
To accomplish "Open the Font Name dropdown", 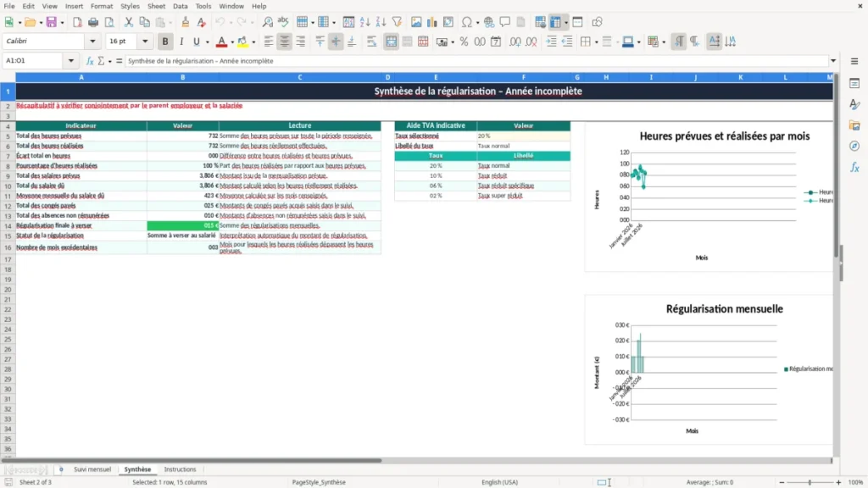I will [x=92, y=41].
